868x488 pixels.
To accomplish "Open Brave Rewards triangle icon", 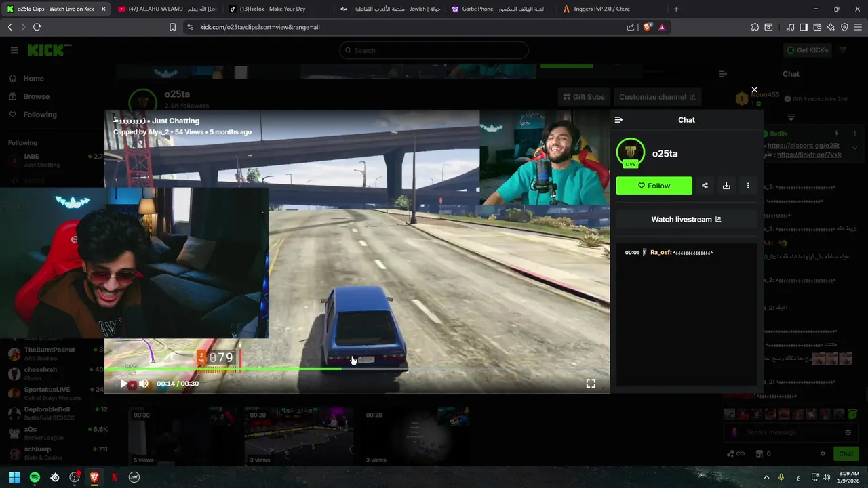I will point(662,27).
